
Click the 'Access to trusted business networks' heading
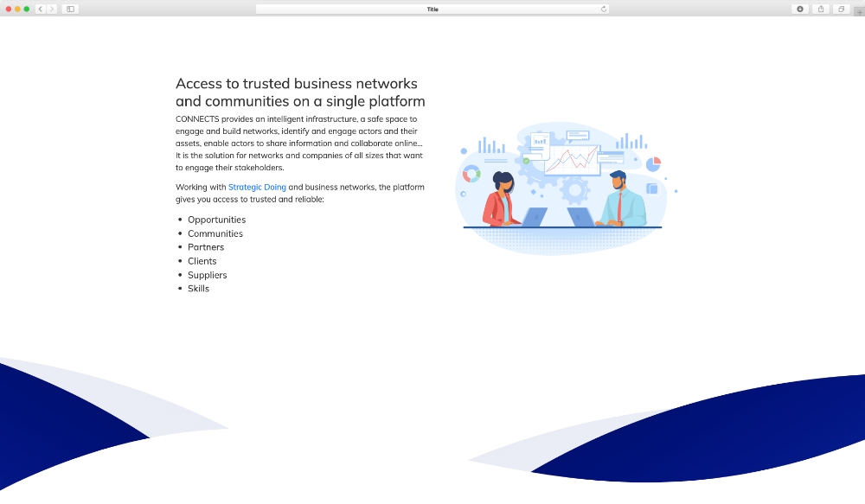point(300,93)
